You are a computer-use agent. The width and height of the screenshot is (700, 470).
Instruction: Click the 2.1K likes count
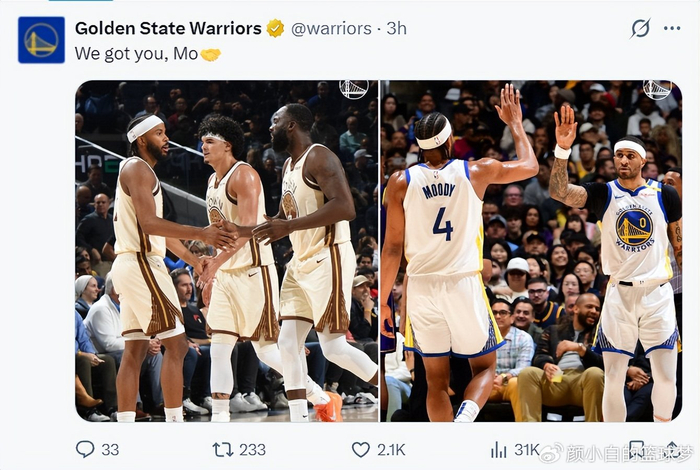pyautogui.click(x=391, y=449)
